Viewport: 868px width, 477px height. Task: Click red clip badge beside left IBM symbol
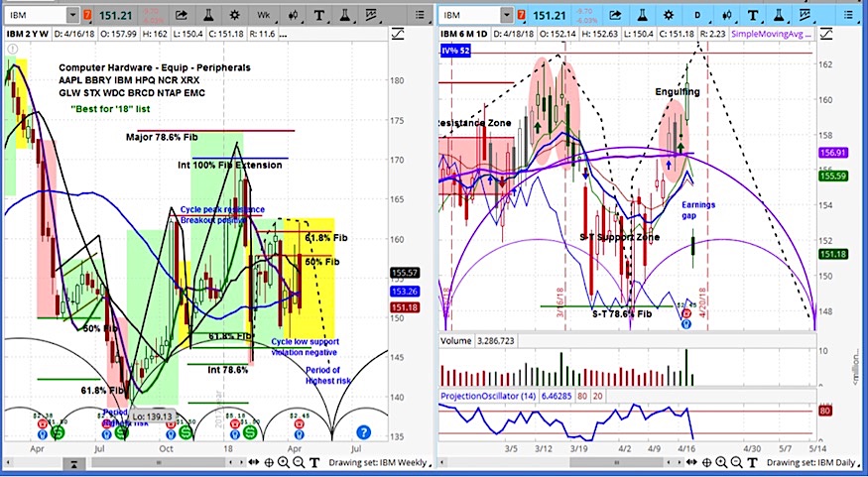pos(87,15)
